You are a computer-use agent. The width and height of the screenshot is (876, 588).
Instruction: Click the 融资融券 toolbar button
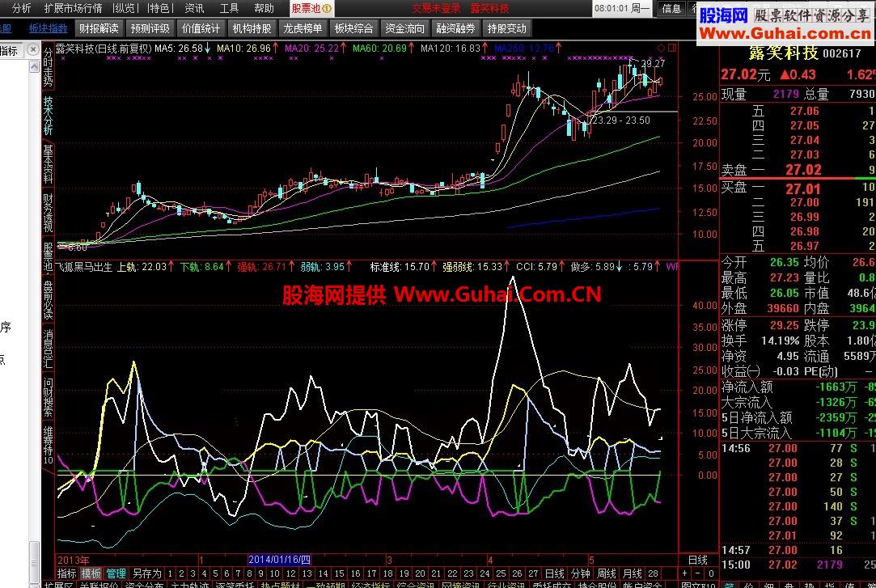pyautogui.click(x=455, y=28)
